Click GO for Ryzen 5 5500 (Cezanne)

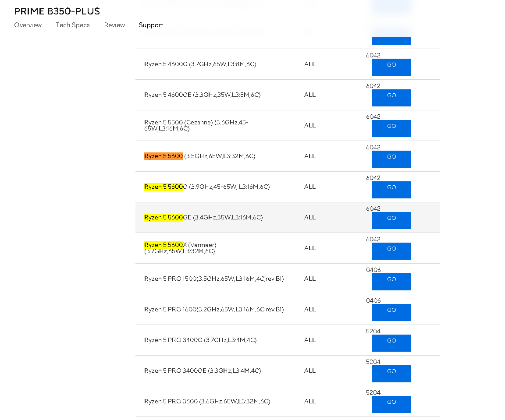coord(391,128)
